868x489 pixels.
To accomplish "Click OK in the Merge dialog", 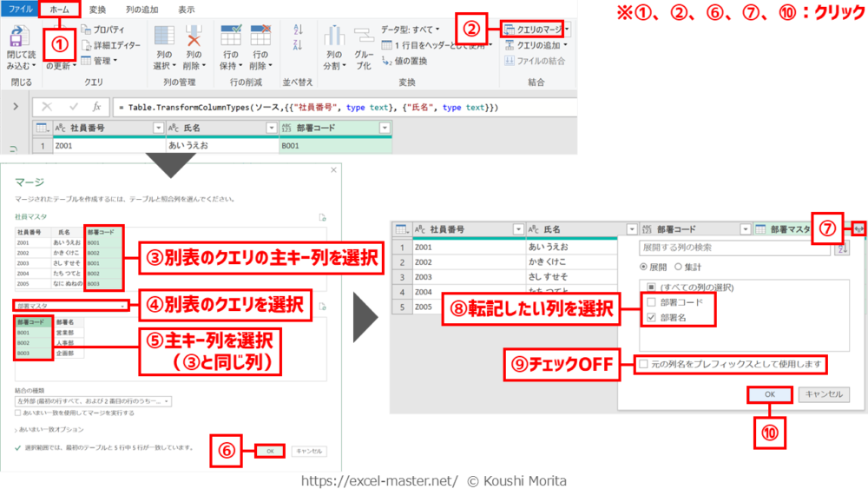I will tap(270, 451).
